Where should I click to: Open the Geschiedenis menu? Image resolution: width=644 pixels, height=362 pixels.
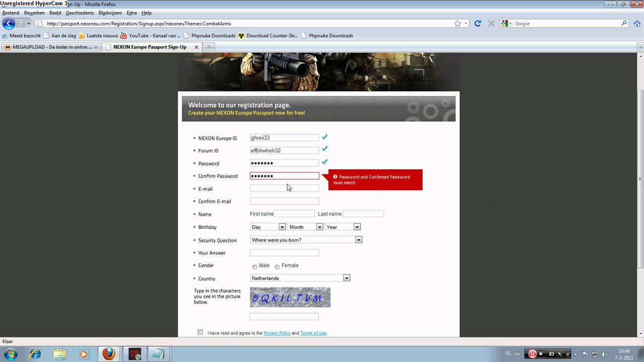[79, 13]
